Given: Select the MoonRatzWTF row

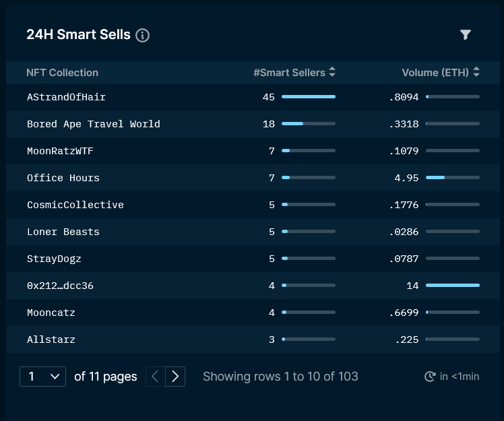Looking at the screenshot, I should coord(253,151).
